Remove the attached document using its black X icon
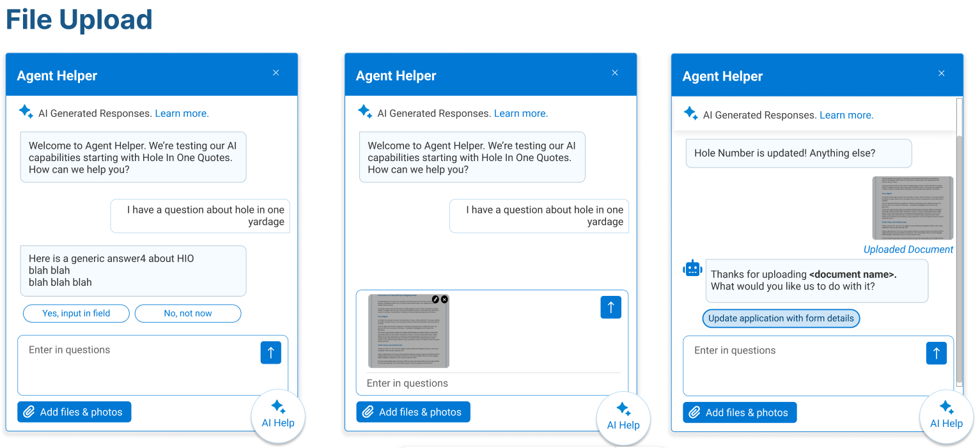Image resolution: width=980 pixels, height=448 pixels. tap(445, 299)
